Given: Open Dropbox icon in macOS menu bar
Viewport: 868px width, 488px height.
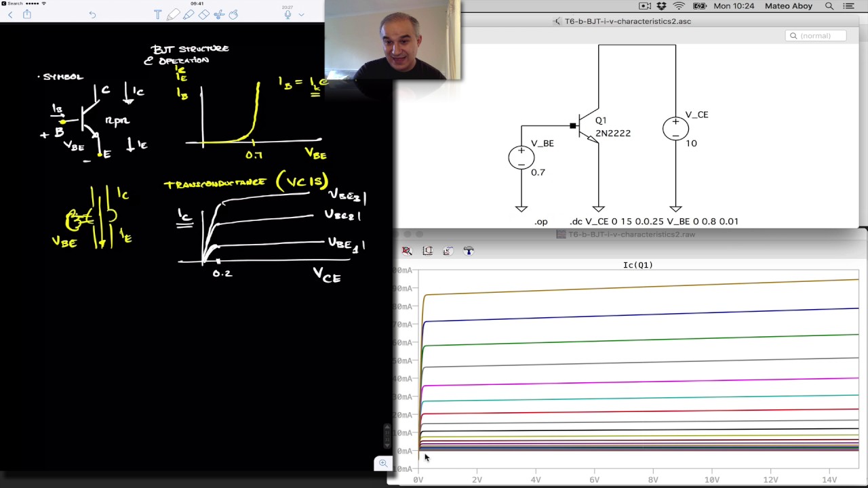Looking at the screenshot, I should coord(662,6).
